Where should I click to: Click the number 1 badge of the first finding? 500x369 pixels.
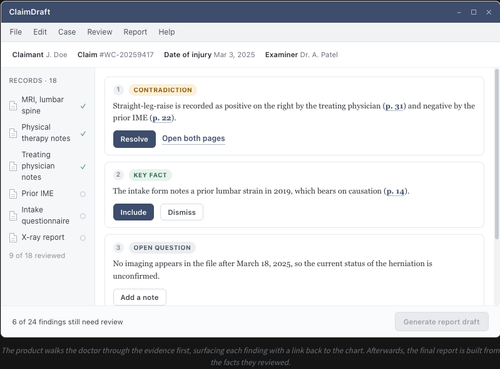[118, 90]
